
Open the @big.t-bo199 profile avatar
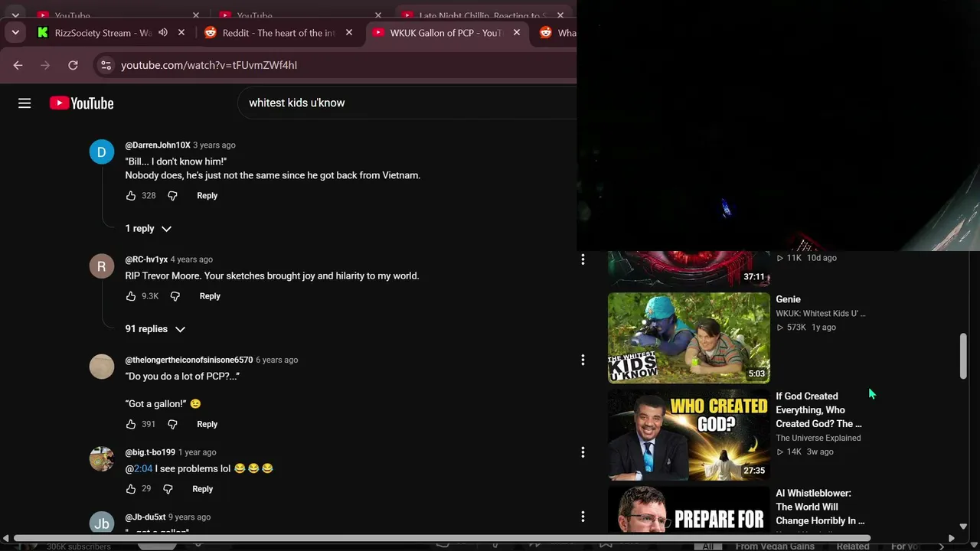click(x=102, y=459)
